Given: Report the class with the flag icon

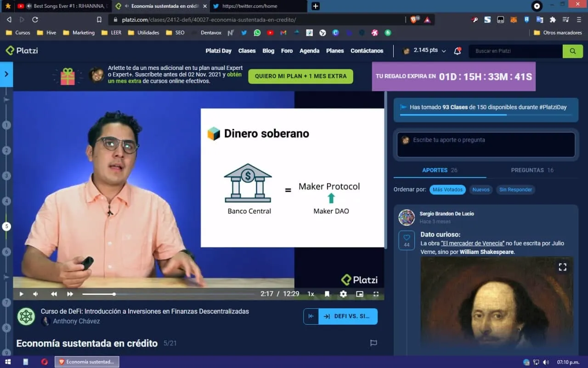Looking at the screenshot, I should click(373, 343).
